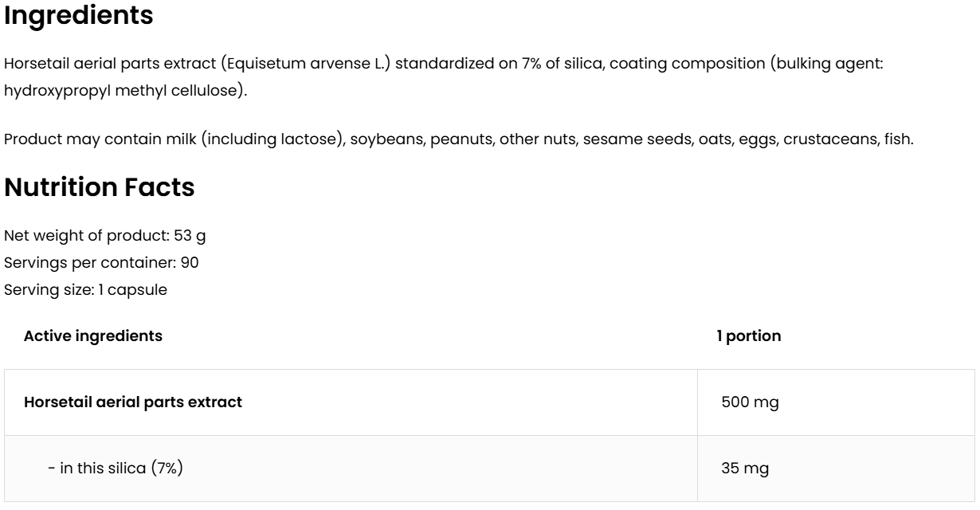Click the Nutrition Facts heading
The image size is (980, 510).
[100, 187]
